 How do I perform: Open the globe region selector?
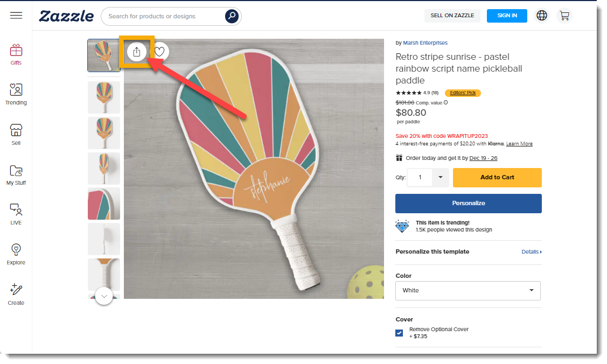click(542, 16)
